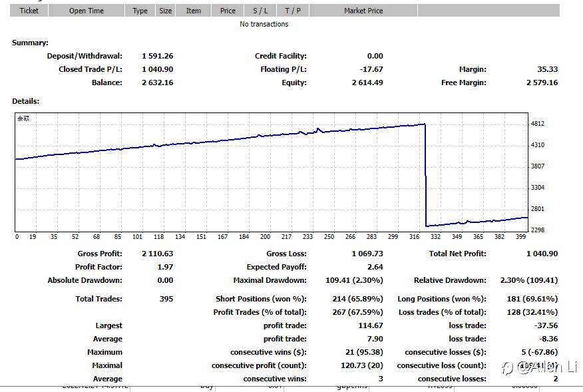
Task: Click the T / P column header
Action: [x=293, y=11]
